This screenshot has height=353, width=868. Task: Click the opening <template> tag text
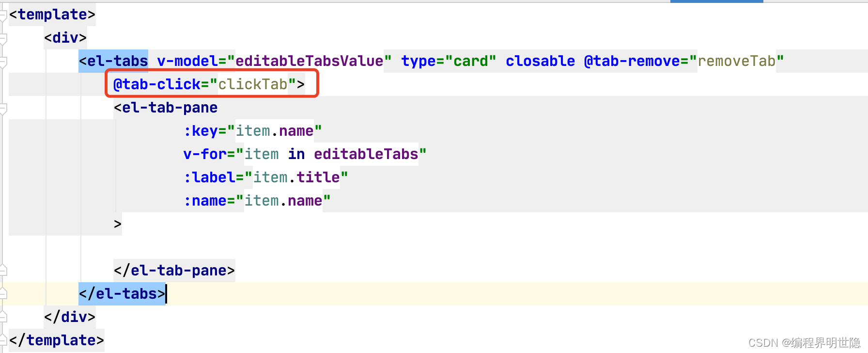52,15
